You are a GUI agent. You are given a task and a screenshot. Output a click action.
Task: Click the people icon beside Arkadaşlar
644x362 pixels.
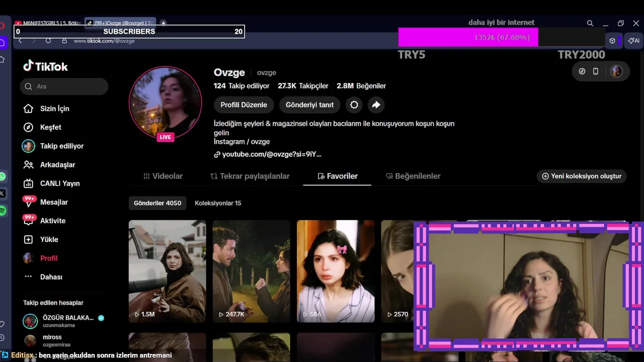click(x=29, y=164)
